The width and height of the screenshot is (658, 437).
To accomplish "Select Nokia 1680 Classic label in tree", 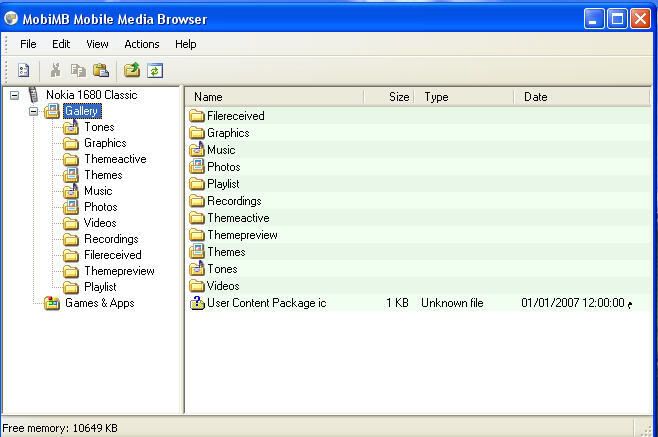I will pos(91,95).
